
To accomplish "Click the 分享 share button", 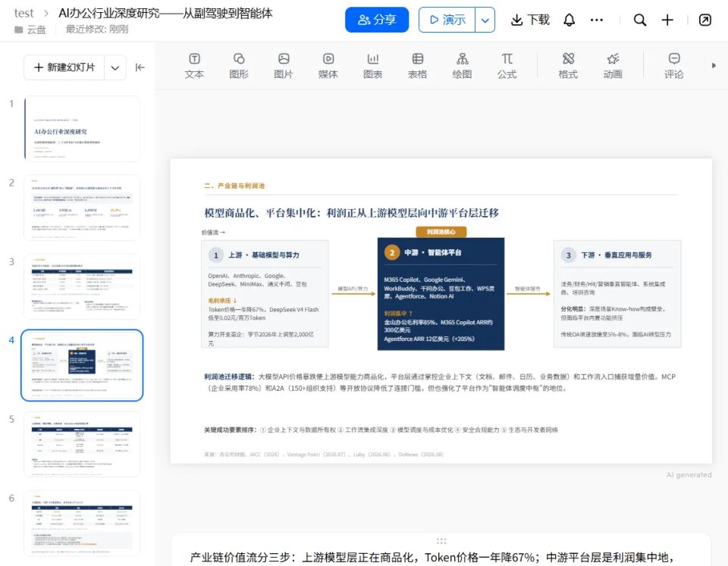I will tap(377, 20).
